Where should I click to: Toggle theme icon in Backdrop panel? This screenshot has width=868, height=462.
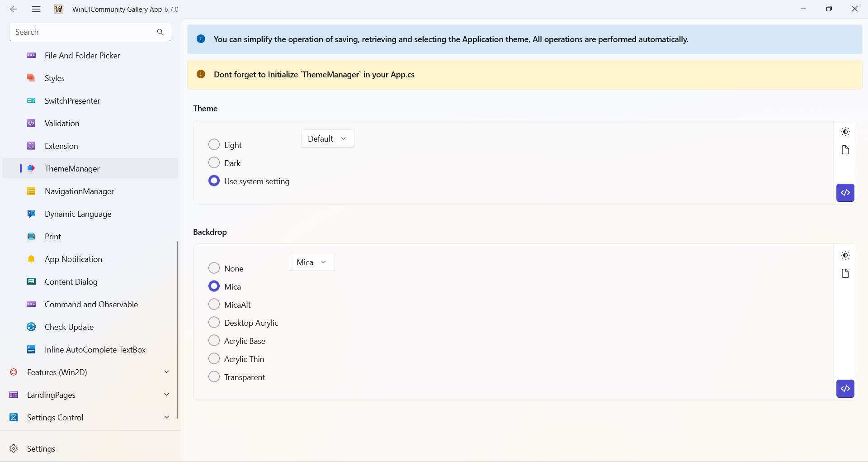[x=845, y=255]
